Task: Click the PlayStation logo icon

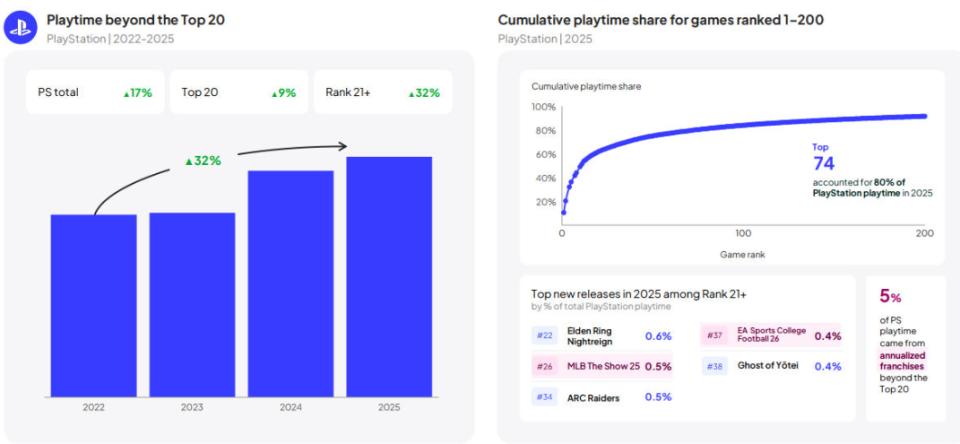Action: (x=19, y=27)
